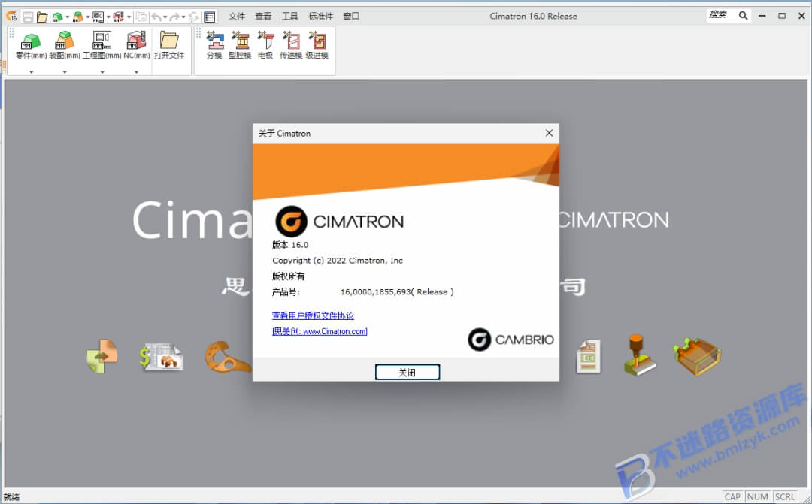Click the small new NC icon in quick toolbar
This screenshot has height=504, width=812.
tap(119, 17)
